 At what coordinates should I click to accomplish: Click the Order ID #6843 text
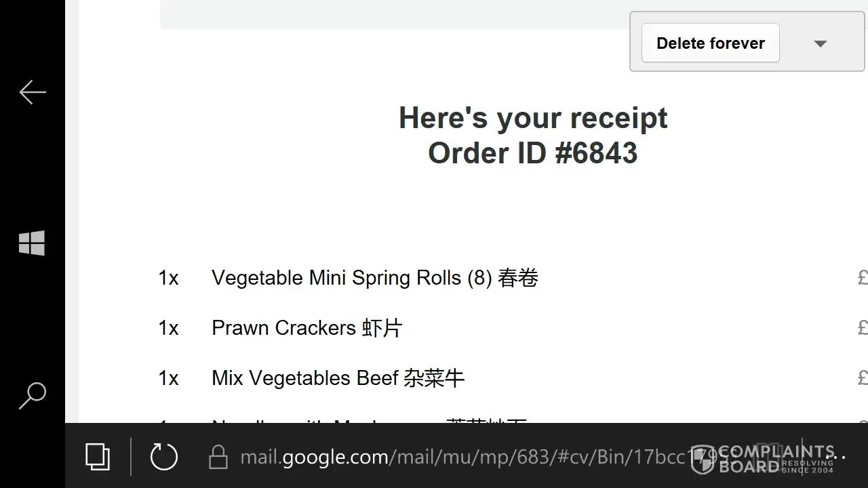click(x=533, y=153)
